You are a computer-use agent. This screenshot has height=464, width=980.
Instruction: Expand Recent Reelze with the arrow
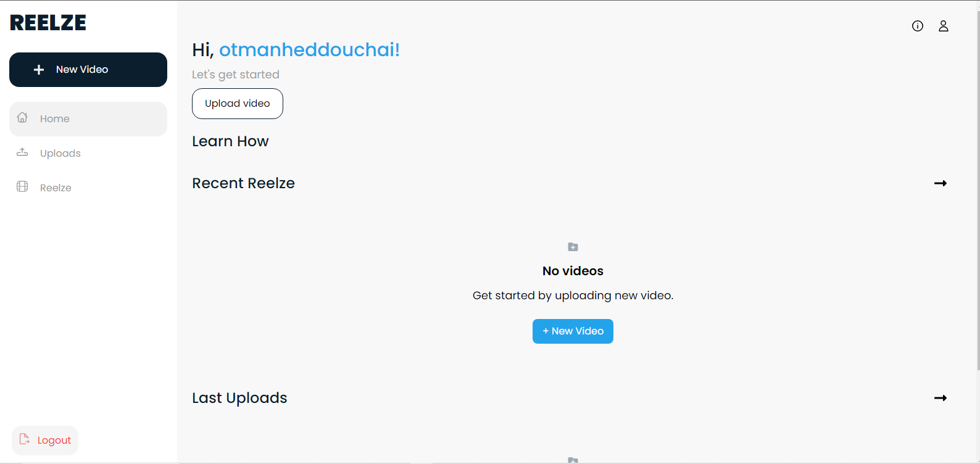point(941,183)
